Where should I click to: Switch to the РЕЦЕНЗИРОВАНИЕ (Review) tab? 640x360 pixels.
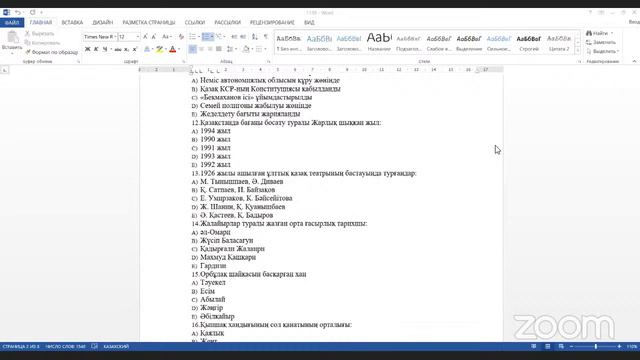[x=272, y=23]
